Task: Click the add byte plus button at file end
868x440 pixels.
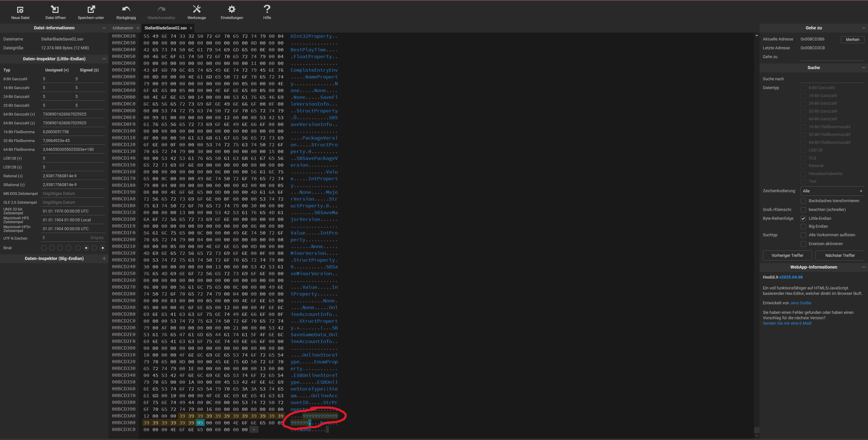Action: (254, 430)
